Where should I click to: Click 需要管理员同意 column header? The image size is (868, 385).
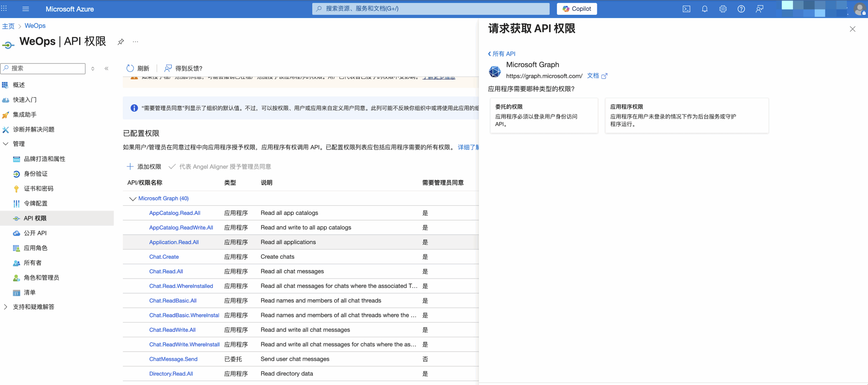point(442,182)
